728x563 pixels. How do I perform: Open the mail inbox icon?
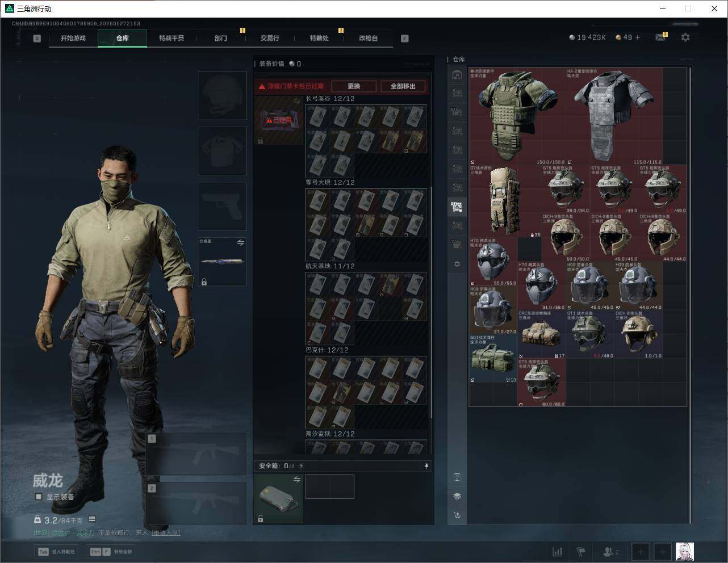pyautogui.click(x=660, y=37)
